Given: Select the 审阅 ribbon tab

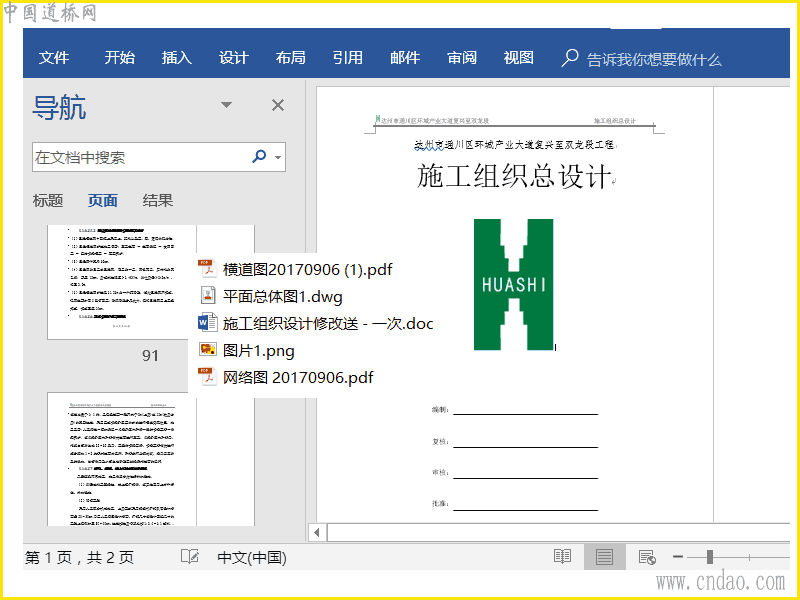Looking at the screenshot, I should click(x=462, y=57).
